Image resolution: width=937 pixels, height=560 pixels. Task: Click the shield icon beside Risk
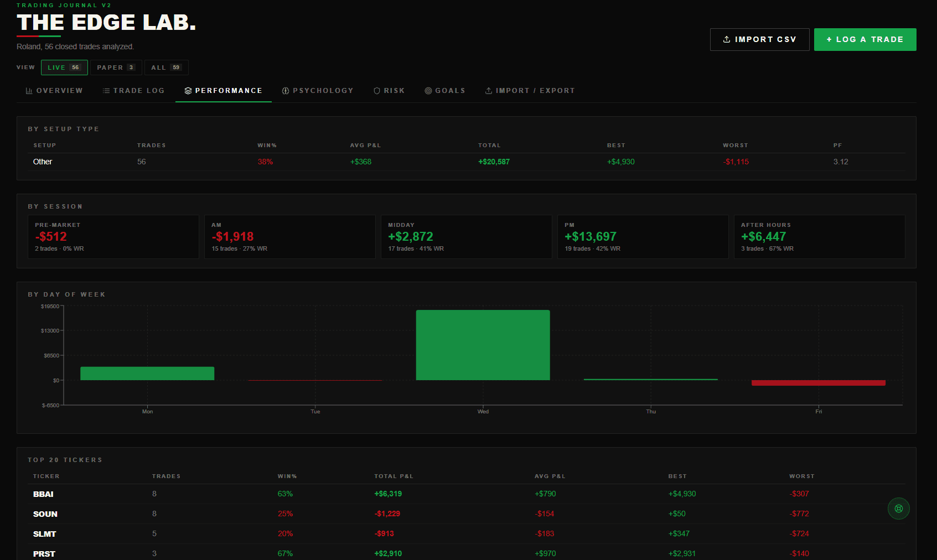point(377,91)
